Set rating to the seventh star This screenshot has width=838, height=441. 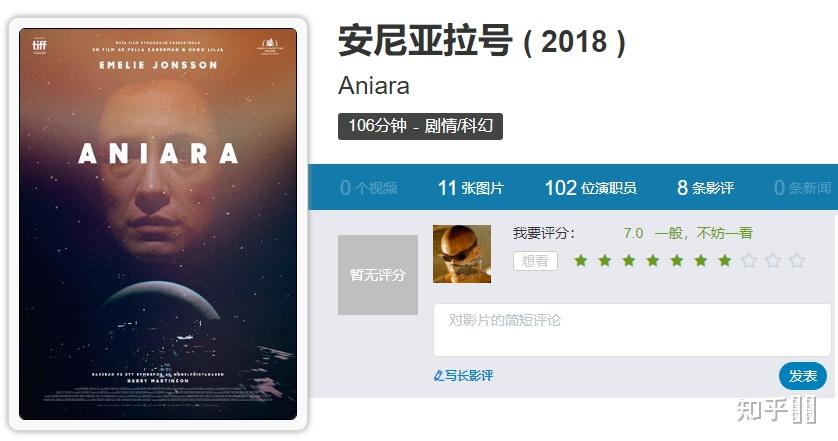725,260
